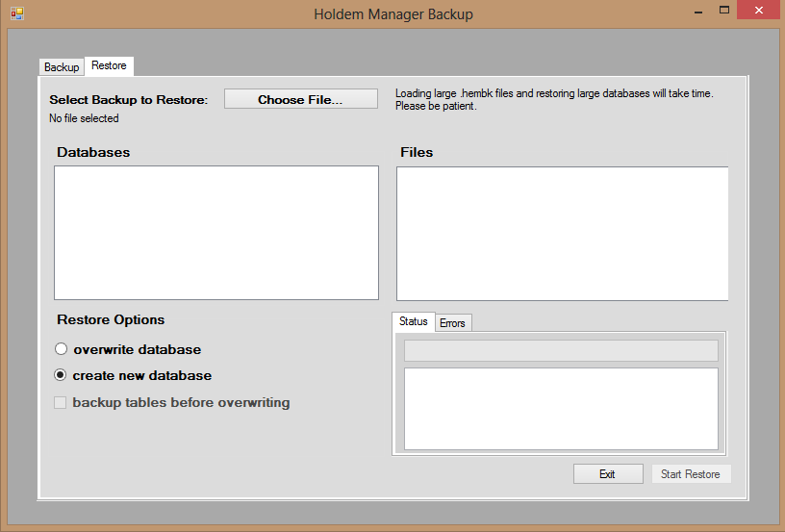This screenshot has width=785, height=532.
Task: Click the 'Restore Options' heading
Action: coord(111,319)
